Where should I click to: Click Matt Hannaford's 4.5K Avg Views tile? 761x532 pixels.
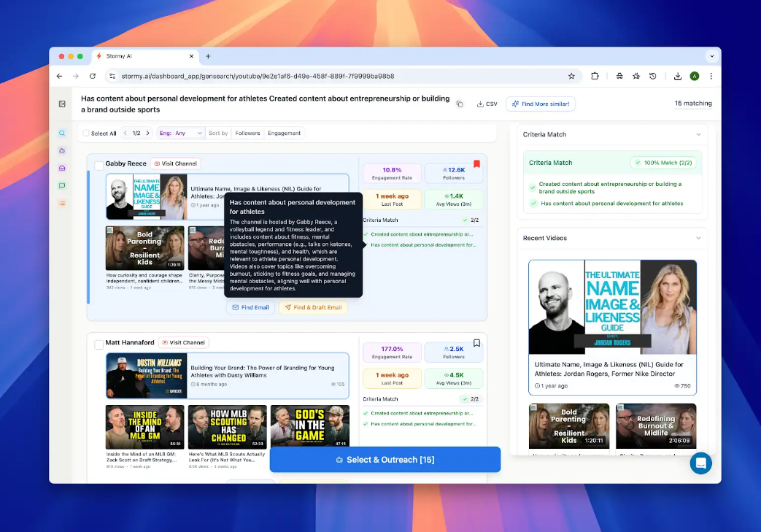tap(453, 379)
